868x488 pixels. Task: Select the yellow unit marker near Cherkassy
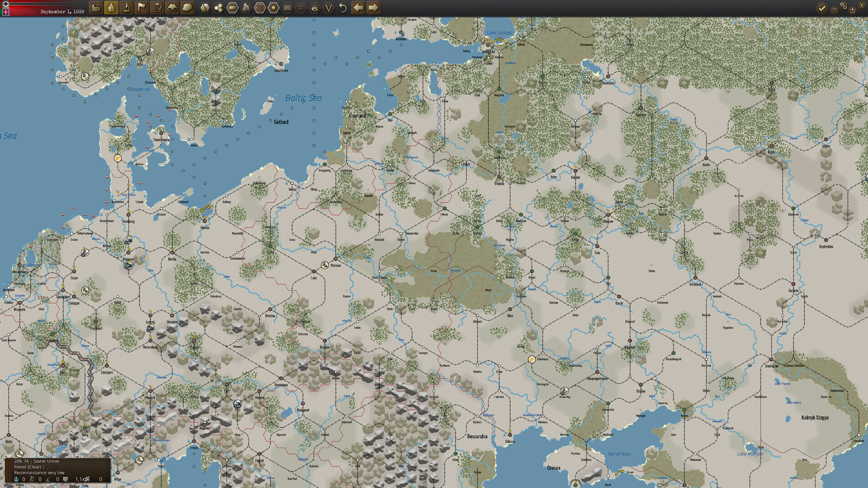[532, 360]
